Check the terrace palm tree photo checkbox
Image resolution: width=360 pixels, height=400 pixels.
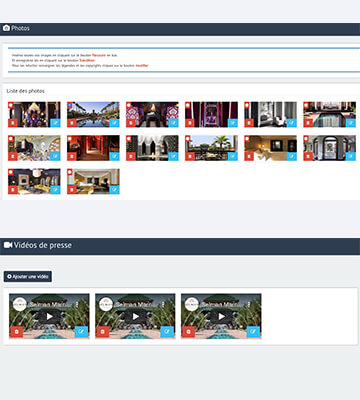click(188, 138)
